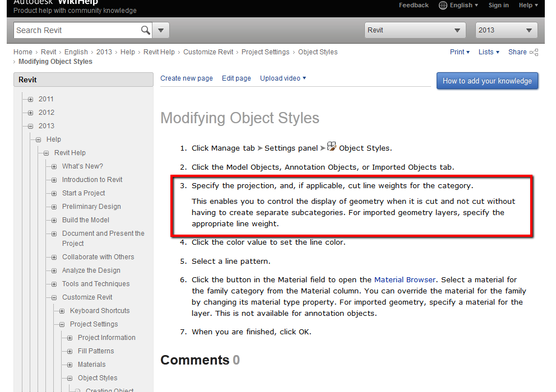Expand the Tools and Techniques node
556x392 pixels.
pyautogui.click(x=54, y=284)
